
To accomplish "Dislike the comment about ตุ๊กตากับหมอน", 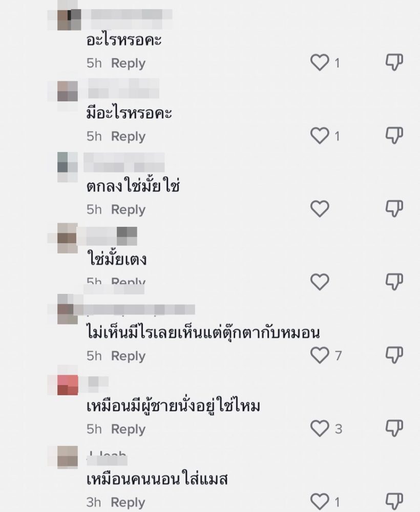I will (x=394, y=355).
